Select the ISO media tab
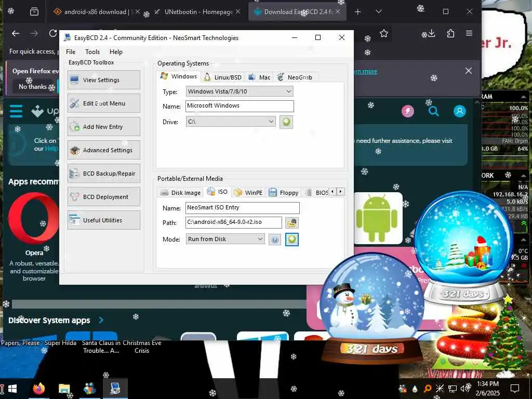Image resolution: width=532 pixels, height=399 pixels. click(x=217, y=192)
